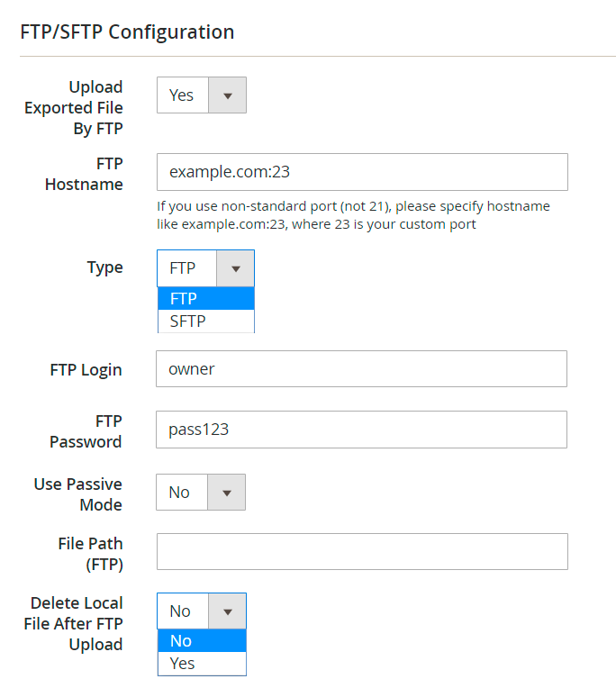Click the Delete Local File dropdown arrow
The width and height of the screenshot is (616, 697).
tap(227, 611)
